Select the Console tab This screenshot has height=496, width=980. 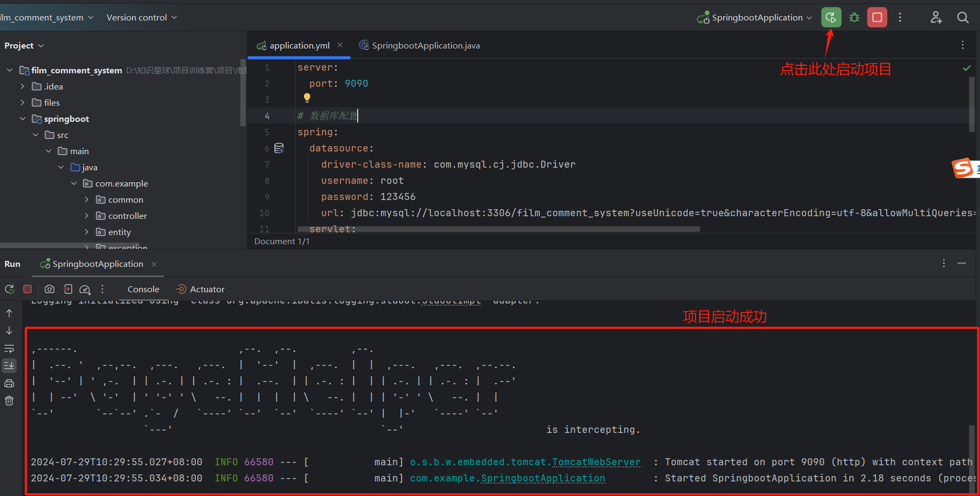tap(143, 289)
